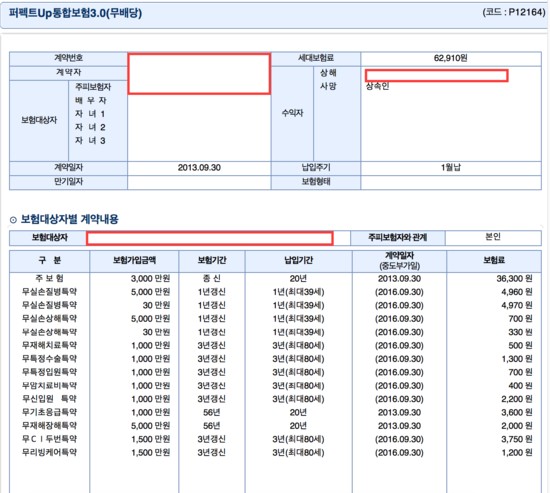The width and height of the screenshot is (550, 493).
Task: Click the product code '(코드 : P12164)'
Action: pos(514,12)
